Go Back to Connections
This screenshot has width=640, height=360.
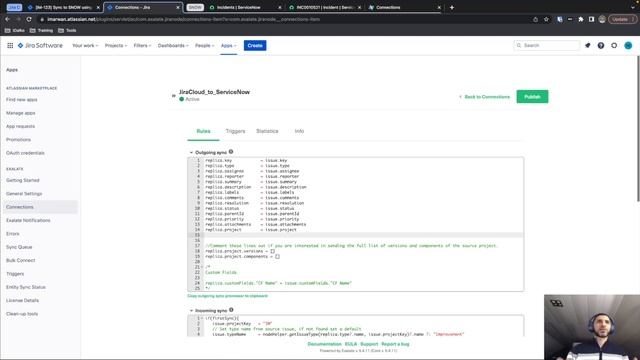click(484, 97)
